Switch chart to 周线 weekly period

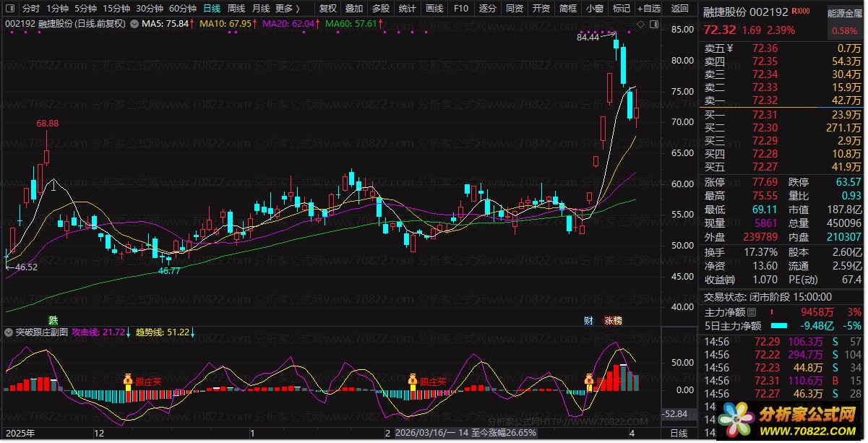[236, 9]
